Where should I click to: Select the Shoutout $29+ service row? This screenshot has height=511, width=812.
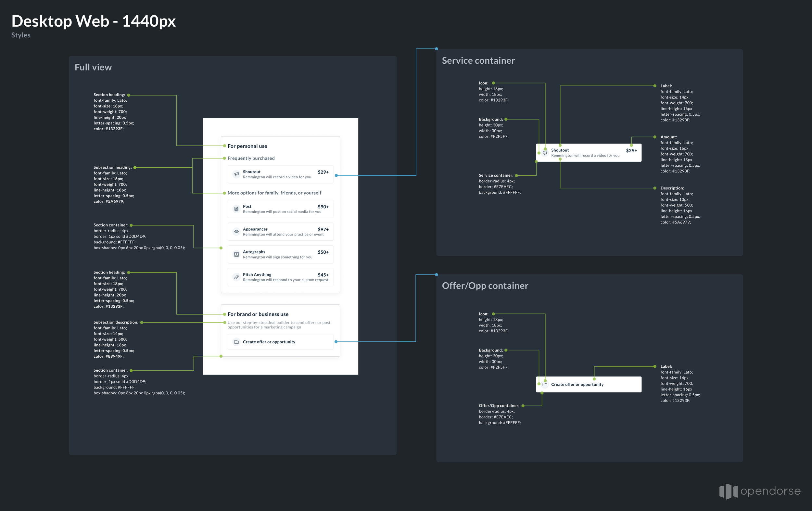(x=280, y=174)
